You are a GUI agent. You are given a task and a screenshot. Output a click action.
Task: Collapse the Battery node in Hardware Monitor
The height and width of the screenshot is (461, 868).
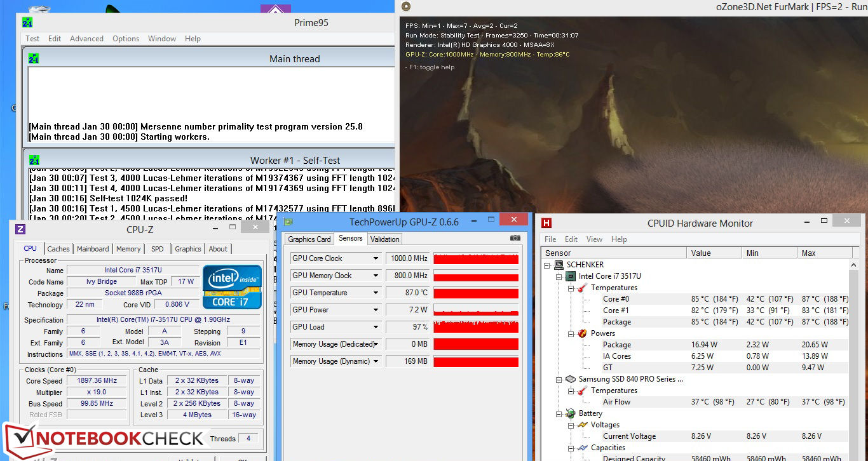pos(559,413)
